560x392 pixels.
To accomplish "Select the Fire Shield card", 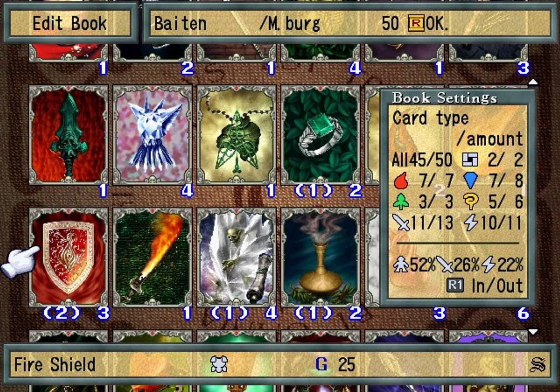I will pos(69,257).
